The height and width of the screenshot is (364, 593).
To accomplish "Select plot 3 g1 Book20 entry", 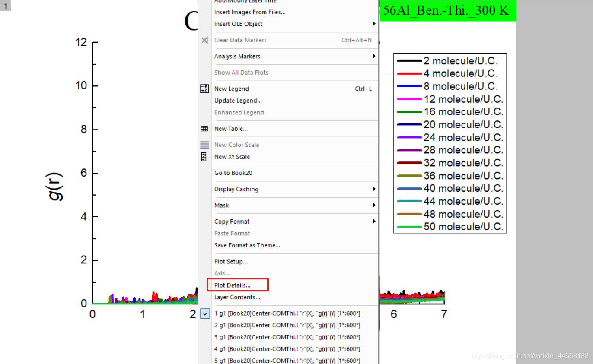I will click(287, 337).
